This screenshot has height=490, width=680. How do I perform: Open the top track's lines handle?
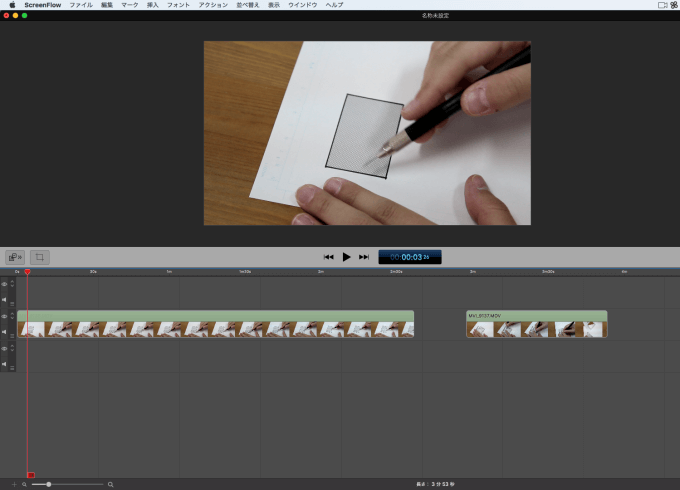pyautogui.click(x=12, y=304)
